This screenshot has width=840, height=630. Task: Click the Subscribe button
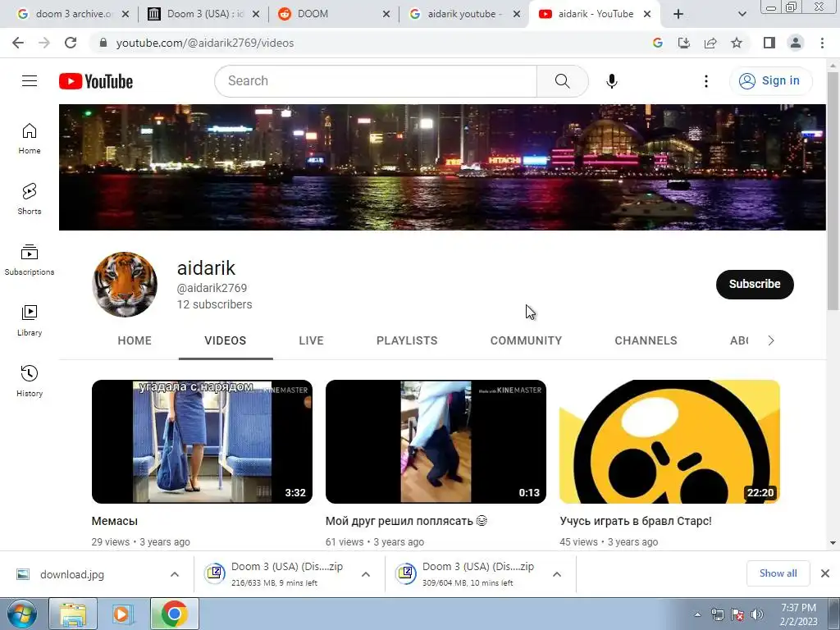click(755, 285)
